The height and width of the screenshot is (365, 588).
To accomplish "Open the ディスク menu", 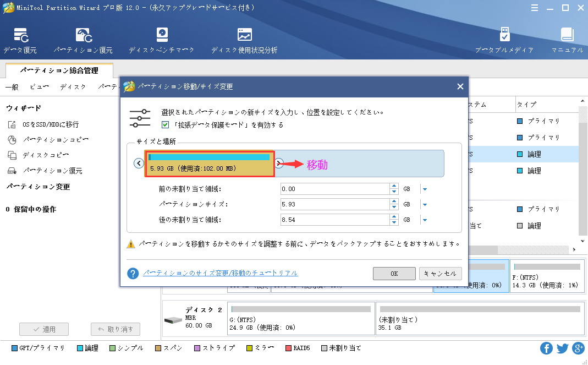I will coord(73,87).
